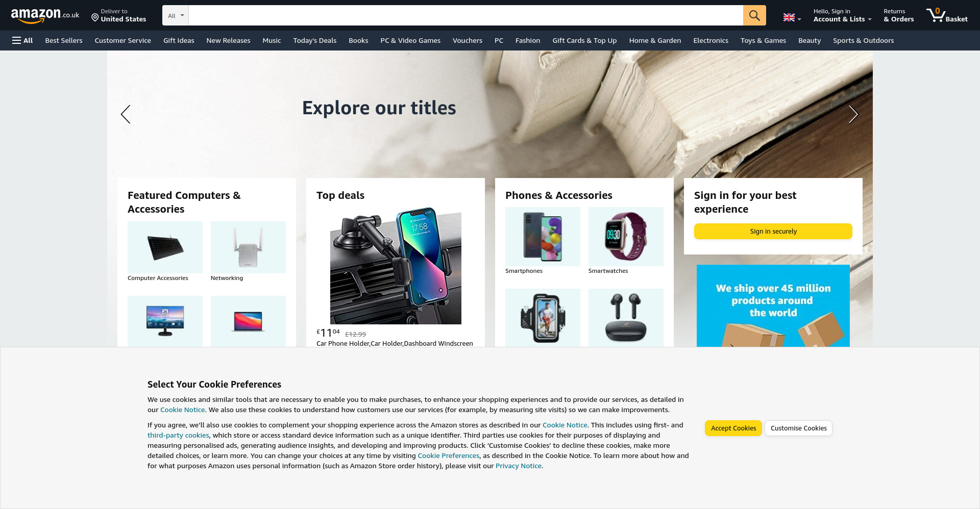This screenshot has height=509, width=980.
Task: Click into the search text field
Action: click(x=465, y=15)
